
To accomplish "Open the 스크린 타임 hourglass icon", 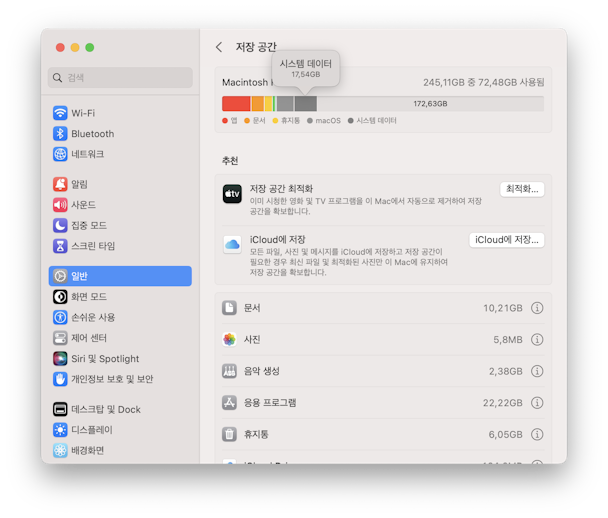I will [x=60, y=245].
